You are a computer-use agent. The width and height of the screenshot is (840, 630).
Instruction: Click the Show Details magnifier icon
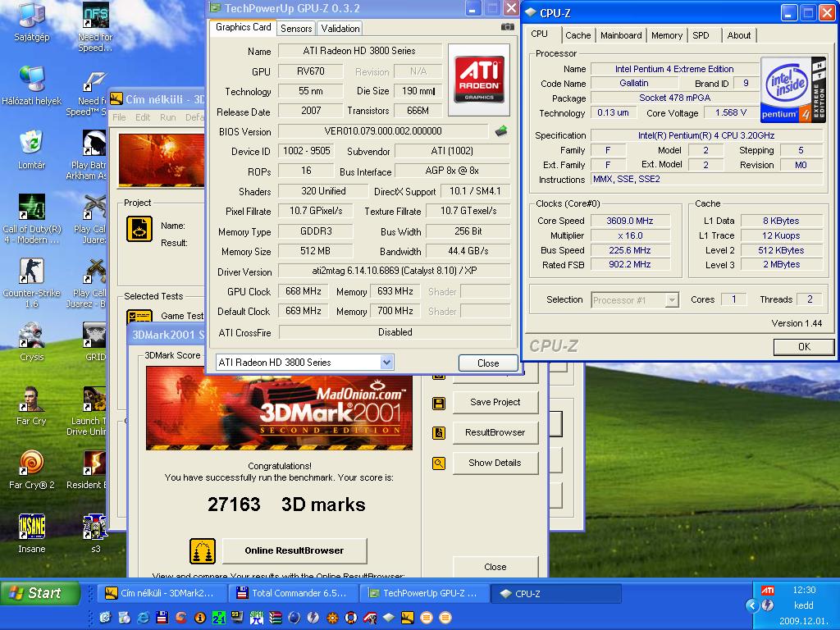439,463
